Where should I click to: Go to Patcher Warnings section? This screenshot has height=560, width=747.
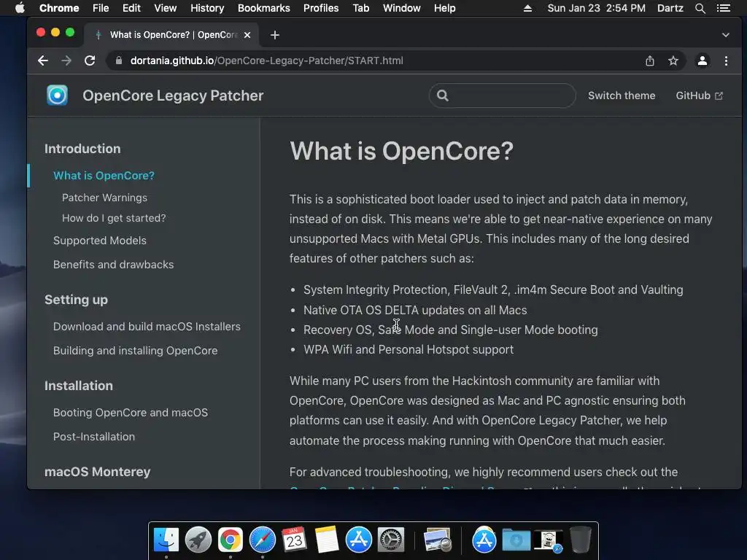[x=104, y=198]
